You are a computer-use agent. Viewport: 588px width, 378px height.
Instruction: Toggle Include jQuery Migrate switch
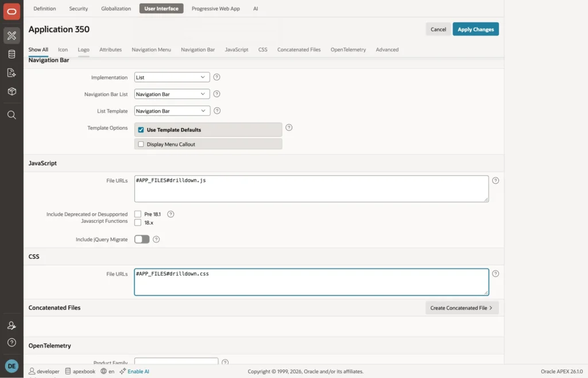142,239
